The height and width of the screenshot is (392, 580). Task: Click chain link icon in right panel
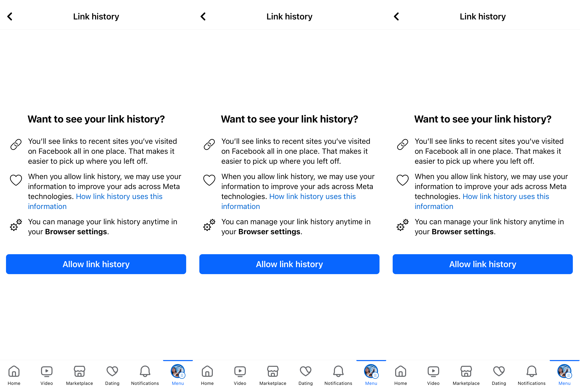403,144
